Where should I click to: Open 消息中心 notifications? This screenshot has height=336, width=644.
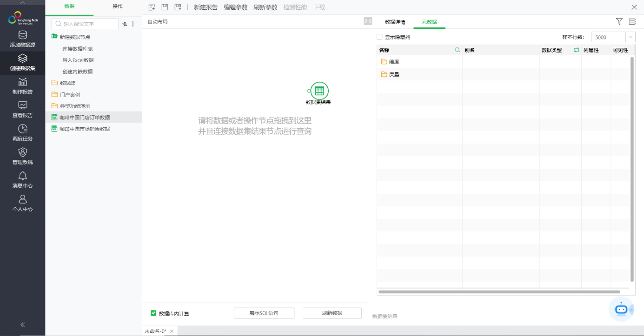tap(22, 180)
